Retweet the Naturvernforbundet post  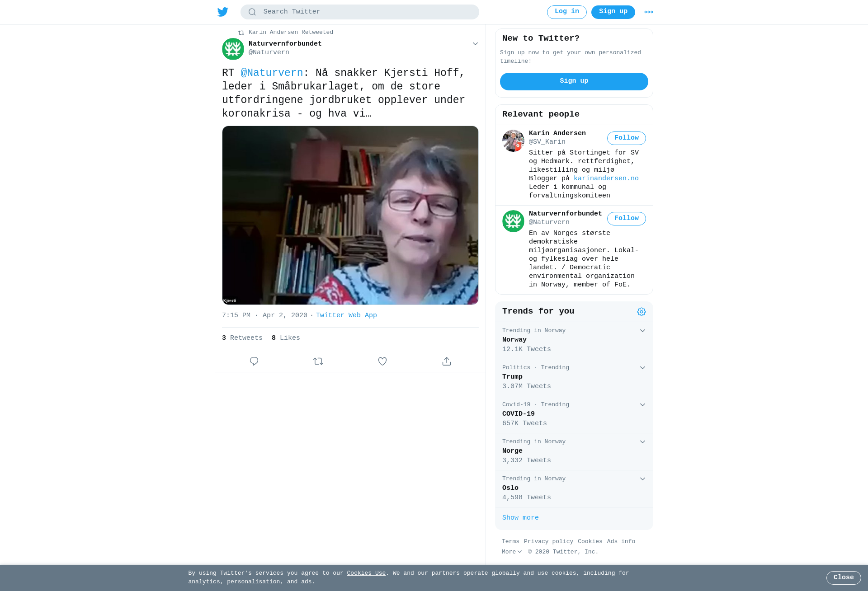click(318, 361)
